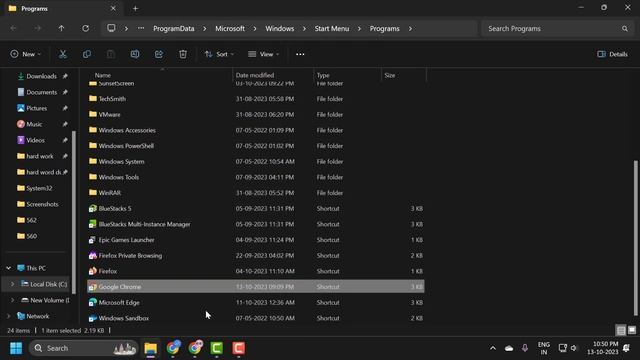
Task: Click the Cut toolbar icon
Action: click(x=63, y=54)
